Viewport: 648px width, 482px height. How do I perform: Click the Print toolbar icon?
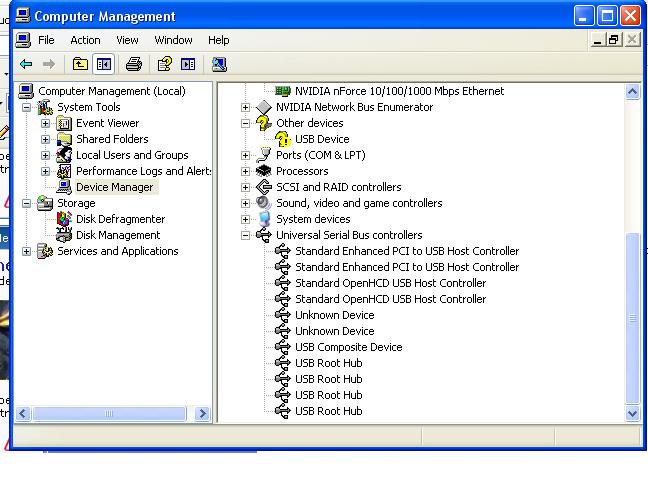coord(134,64)
